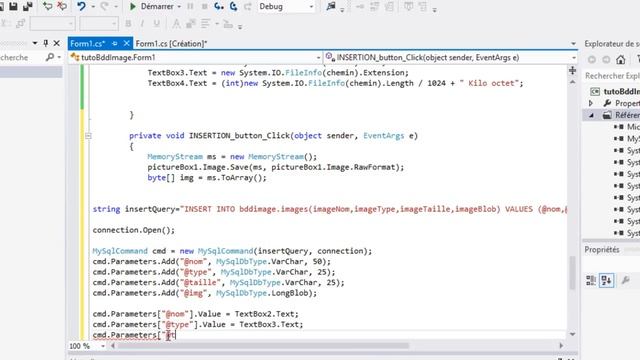
Task: Open the document tabs overflow dropdown arrow
Action: [x=573, y=44]
